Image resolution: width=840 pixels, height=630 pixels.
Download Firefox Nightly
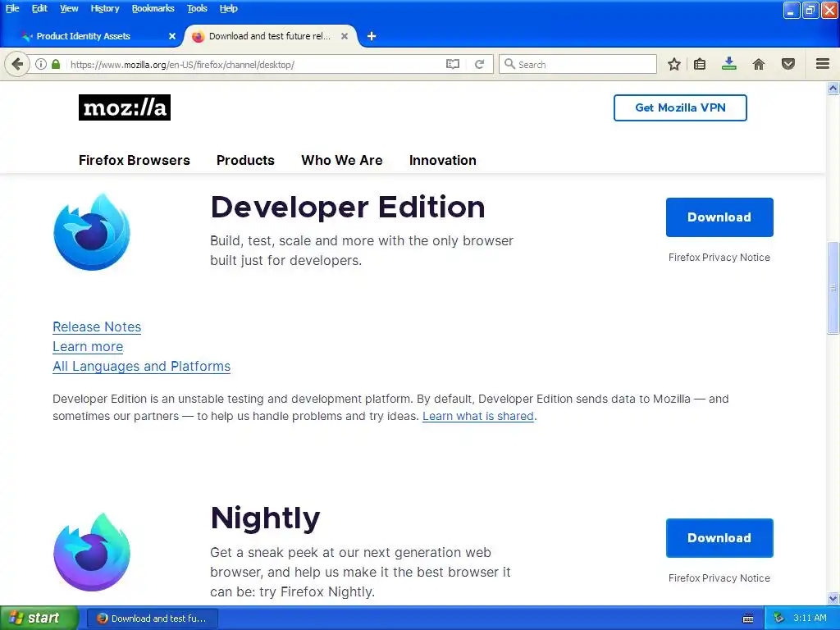click(719, 538)
